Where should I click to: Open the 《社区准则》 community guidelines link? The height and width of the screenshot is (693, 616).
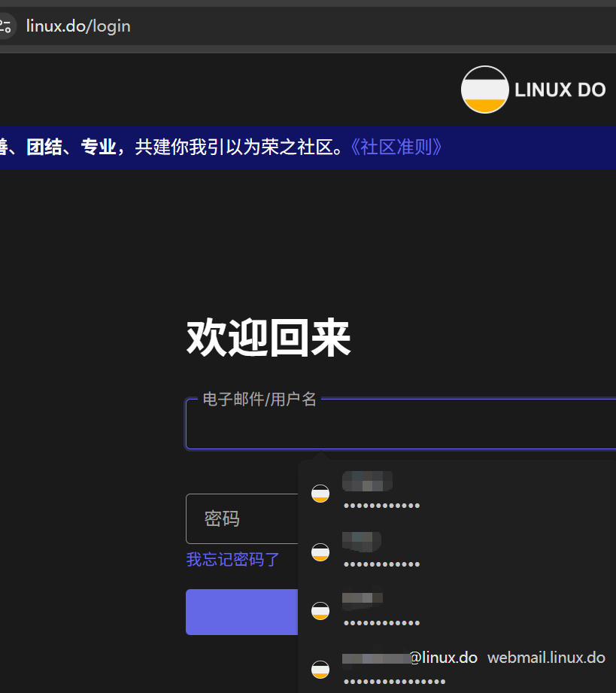[x=396, y=147]
